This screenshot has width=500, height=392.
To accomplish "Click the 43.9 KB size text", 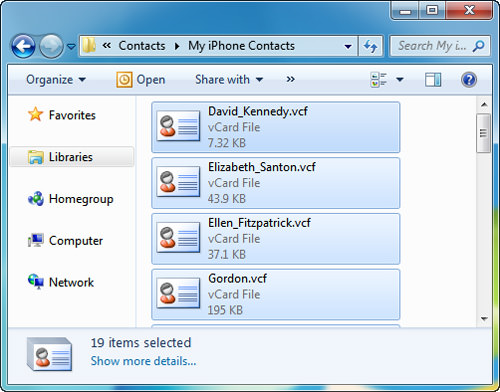I will [227, 199].
